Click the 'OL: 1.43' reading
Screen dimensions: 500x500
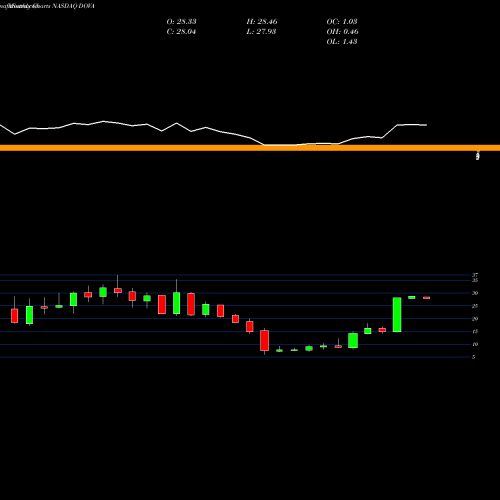(x=342, y=42)
